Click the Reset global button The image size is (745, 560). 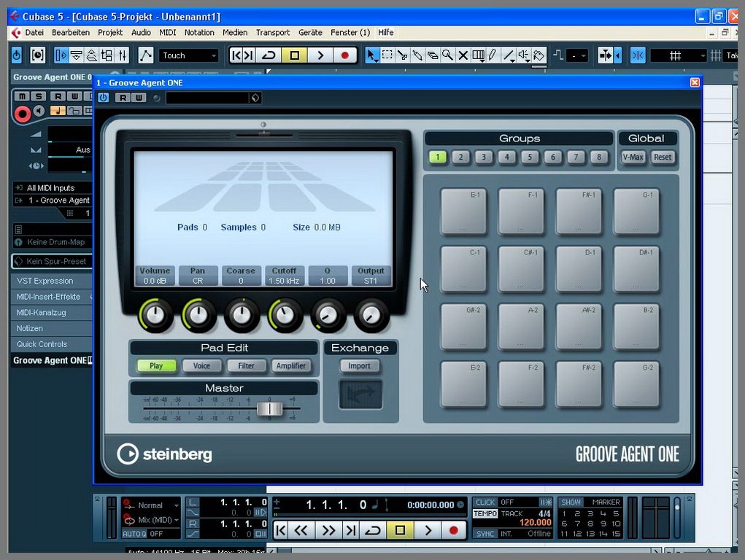tap(663, 157)
